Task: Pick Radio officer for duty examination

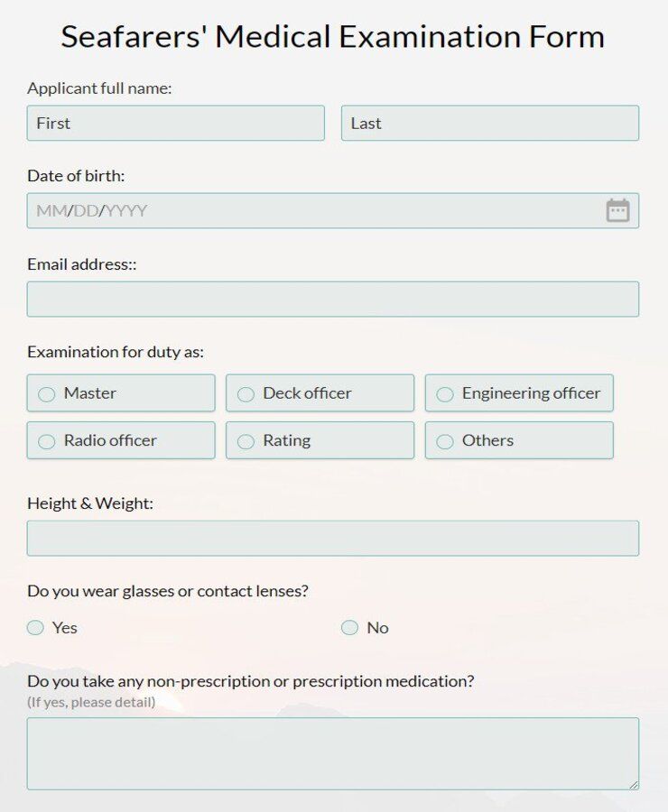Action: coord(46,440)
